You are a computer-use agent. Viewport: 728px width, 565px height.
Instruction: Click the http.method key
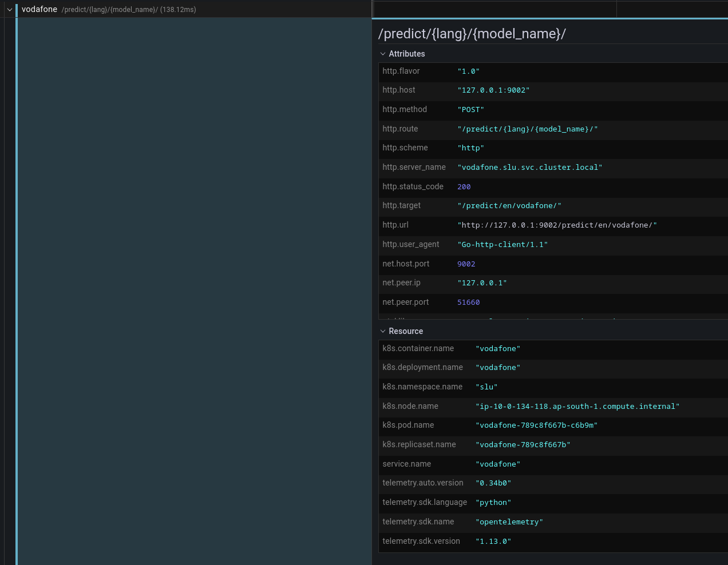pyautogui.click(x=405, y=109)
